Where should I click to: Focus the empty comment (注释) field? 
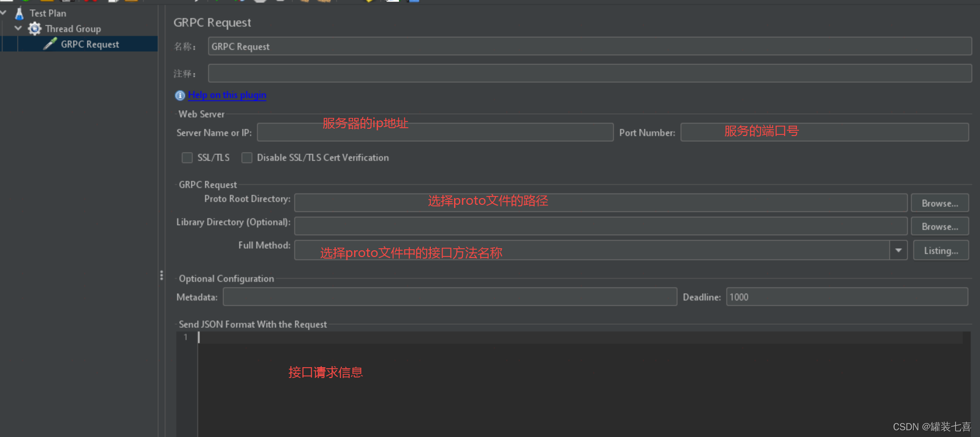click(x=590, y=73)
